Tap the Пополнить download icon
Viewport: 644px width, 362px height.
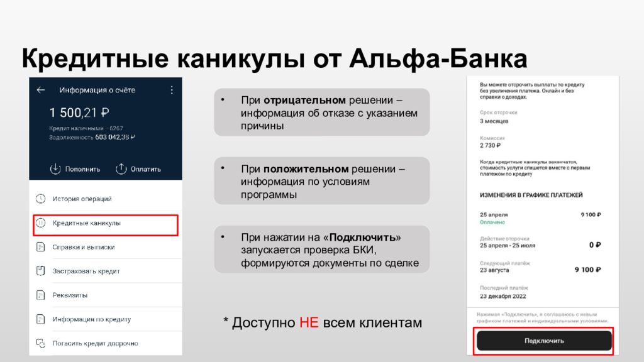pyautogui.click(x=55, y=168)
